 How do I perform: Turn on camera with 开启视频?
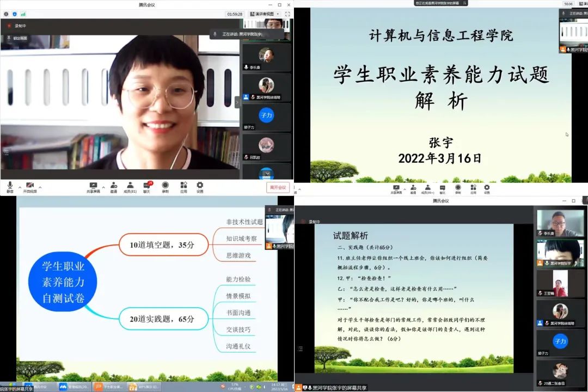30,187
